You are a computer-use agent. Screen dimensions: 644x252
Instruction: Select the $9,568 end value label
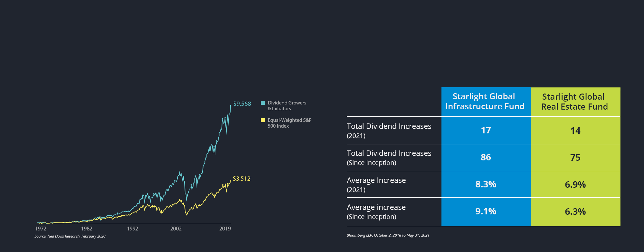tap(242, 104)
